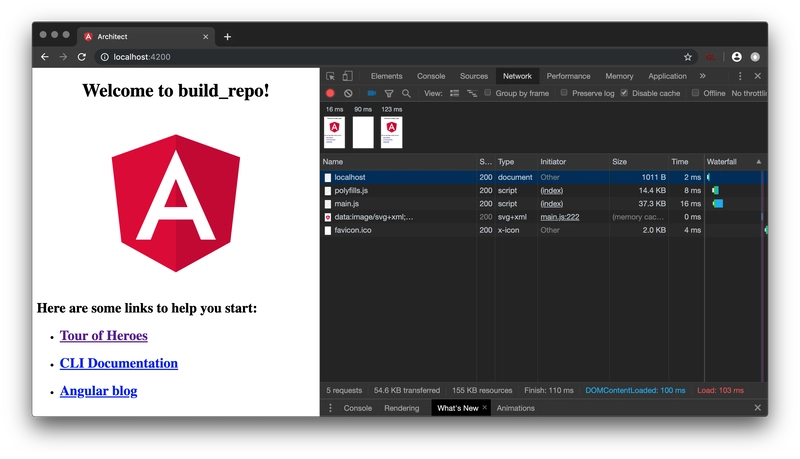Select the 123 ms screenshot thumbnail
This screenshot has width=800, height=459.
pos(391,132)
